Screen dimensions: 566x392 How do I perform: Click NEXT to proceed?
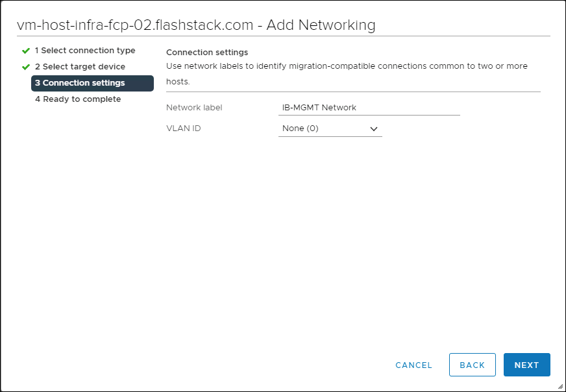pyautogui.click(x=526, y=365)
